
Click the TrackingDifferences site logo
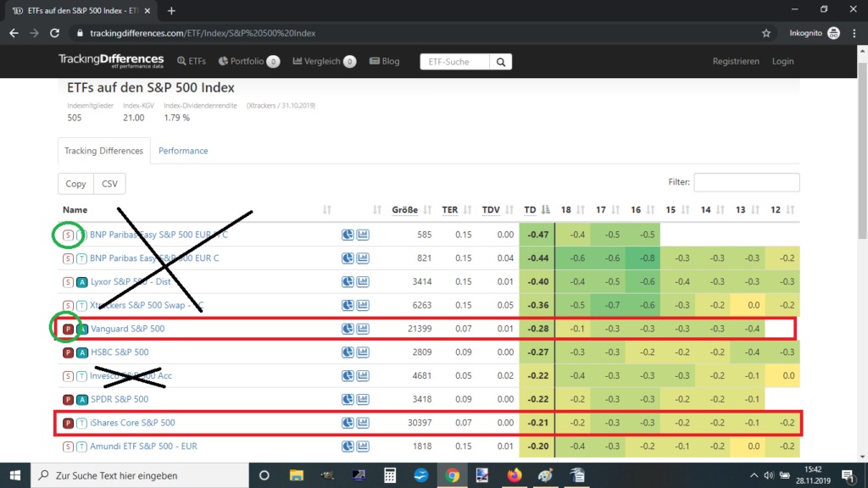111,61
